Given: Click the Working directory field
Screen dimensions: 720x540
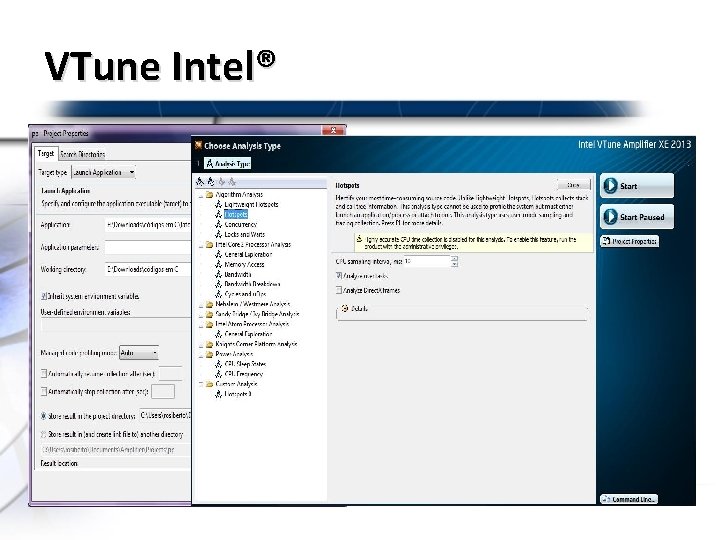Looking at the screenshot, I should 148,269.
